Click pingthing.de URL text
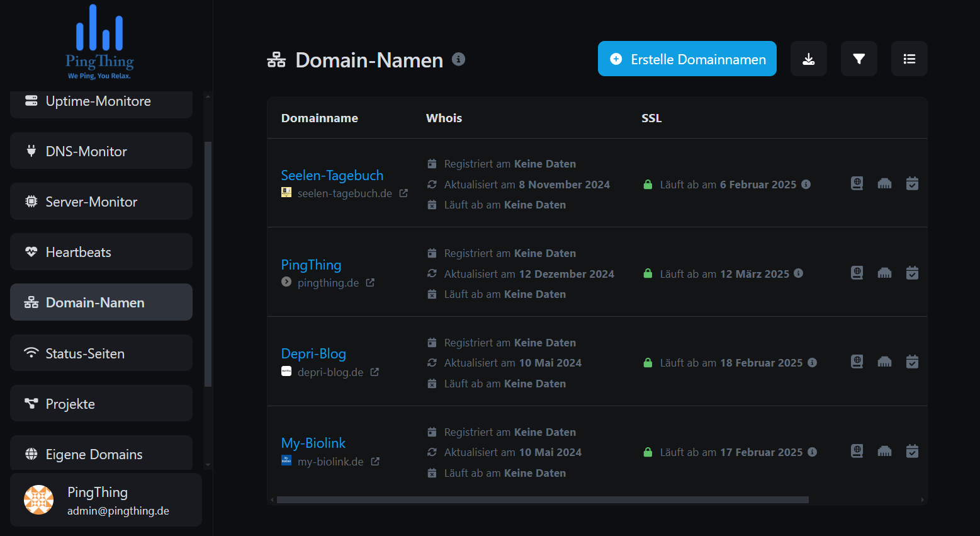Image resolution: width=980 pixels, height=536 pixels. coord(328,283)
